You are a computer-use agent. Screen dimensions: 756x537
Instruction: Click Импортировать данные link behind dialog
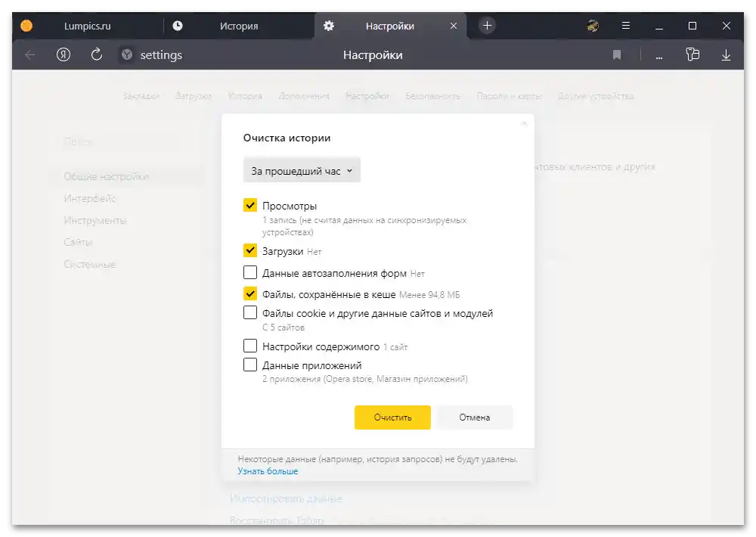click(286, 499)
